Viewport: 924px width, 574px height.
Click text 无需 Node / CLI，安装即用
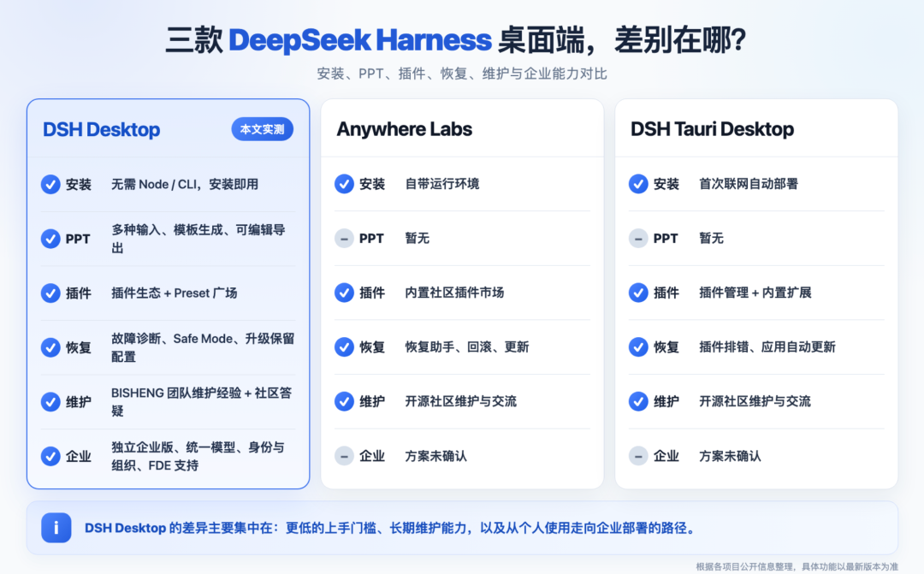click(x=185, y=185)
